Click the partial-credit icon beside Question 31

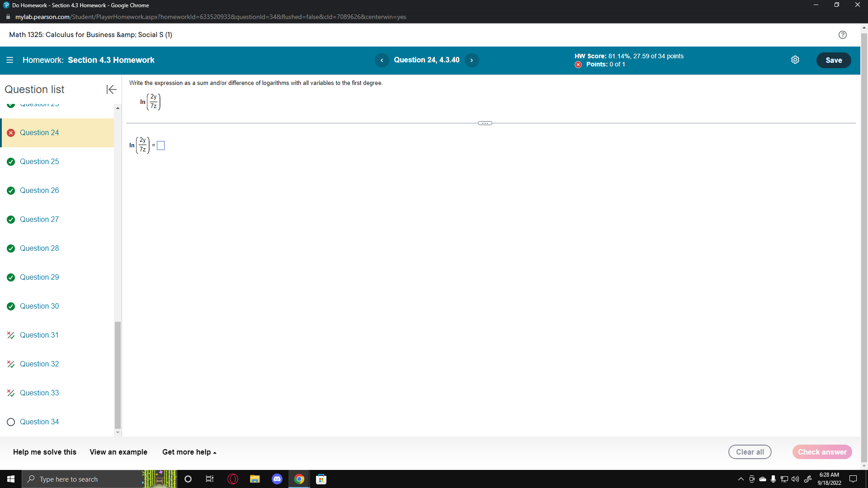(10, 335)
